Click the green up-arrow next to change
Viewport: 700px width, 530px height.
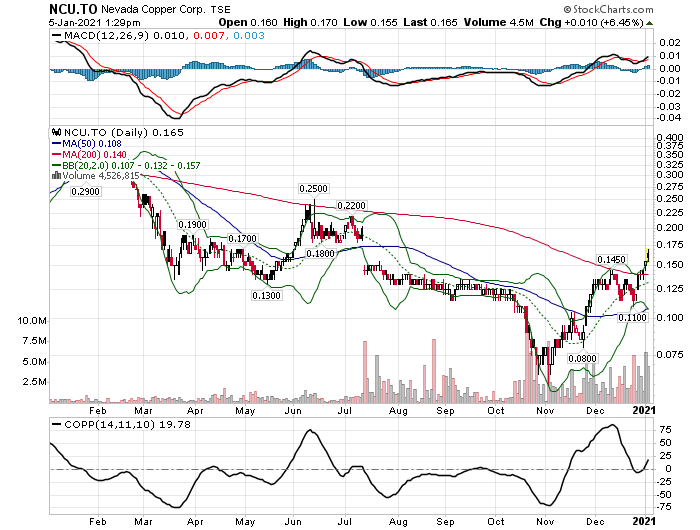(650, 23)
